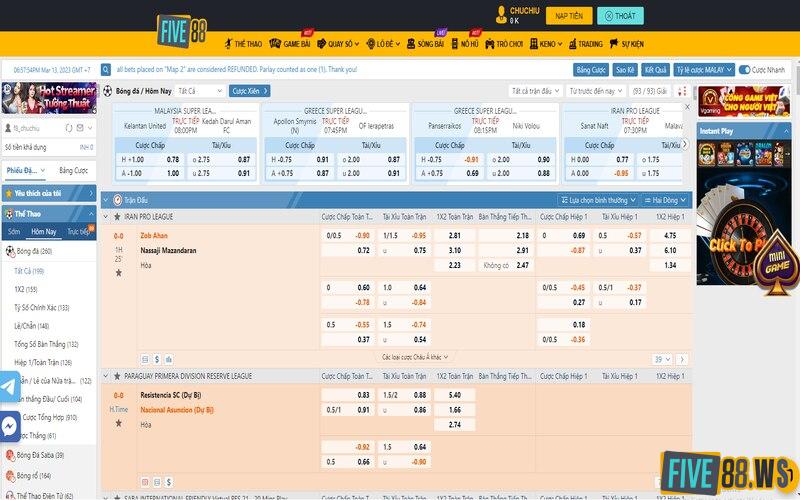Click the Bóng Đá Saba sport icon
The image size is (800, 500).
[x=10, y=455]
